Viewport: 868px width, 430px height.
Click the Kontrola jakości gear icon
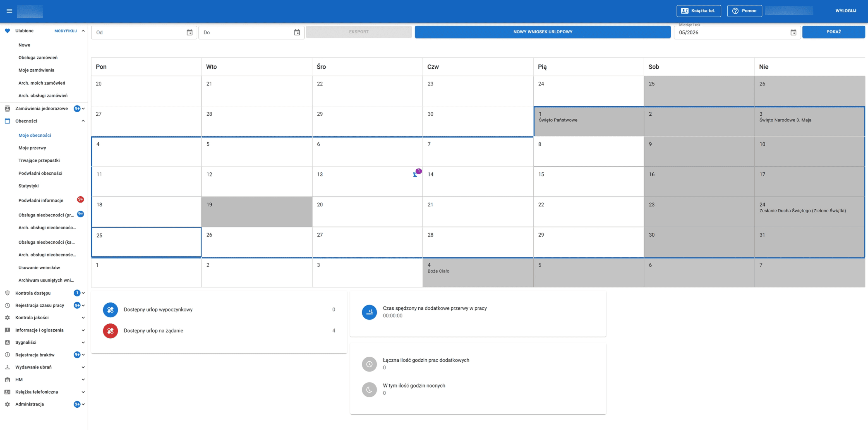pyautogui.click(x=7, y=318)
